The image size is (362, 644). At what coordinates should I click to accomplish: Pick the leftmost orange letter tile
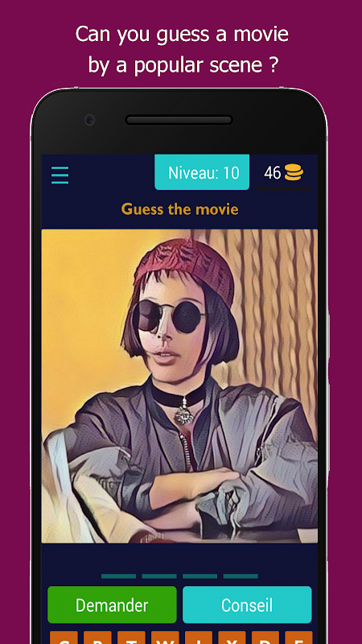(64, 638)
